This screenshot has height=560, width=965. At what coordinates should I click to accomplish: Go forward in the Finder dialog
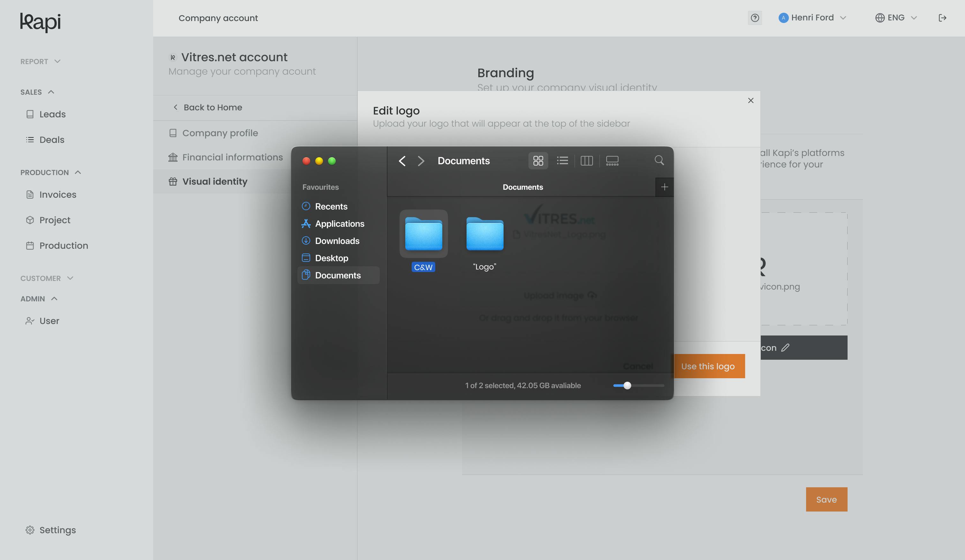[x=421, y=161]
